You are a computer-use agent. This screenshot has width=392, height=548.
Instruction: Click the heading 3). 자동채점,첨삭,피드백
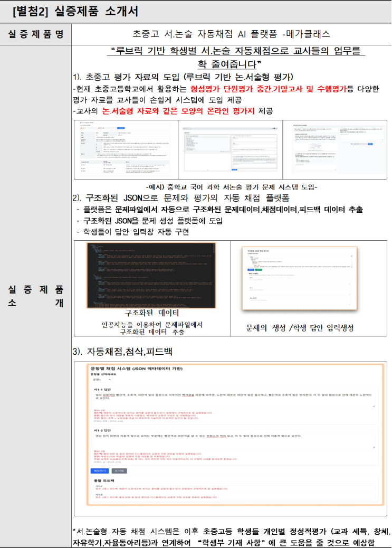point(122,351)
